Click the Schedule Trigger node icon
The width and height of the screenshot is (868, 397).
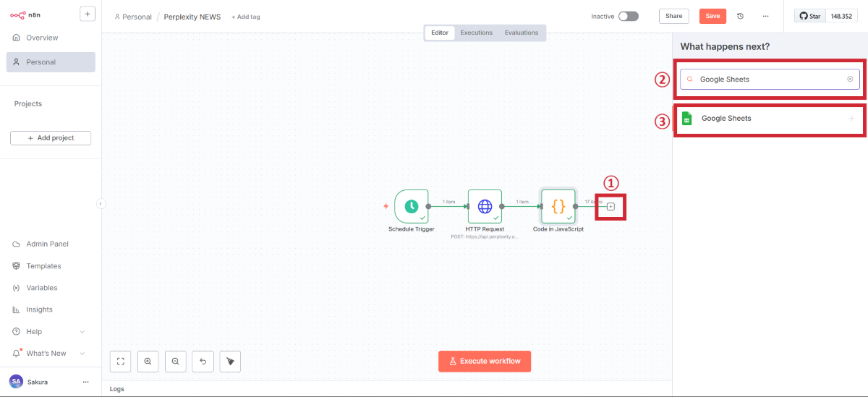412,207
